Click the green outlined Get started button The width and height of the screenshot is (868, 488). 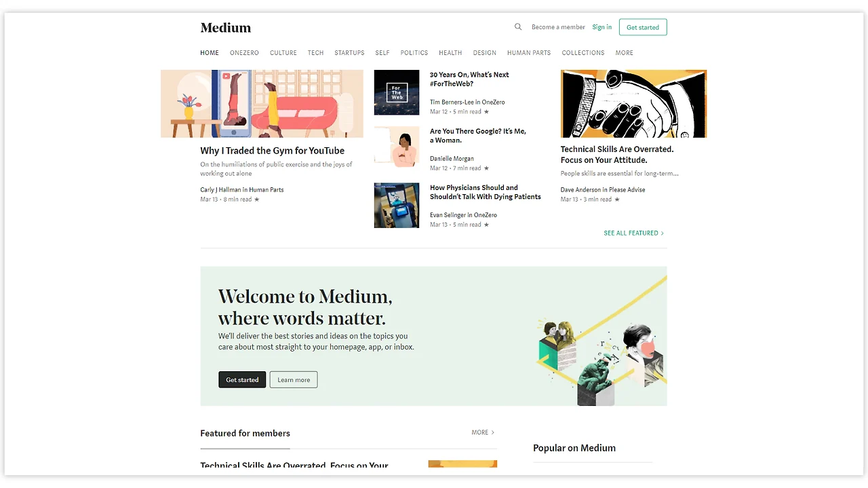coord(643,27)
